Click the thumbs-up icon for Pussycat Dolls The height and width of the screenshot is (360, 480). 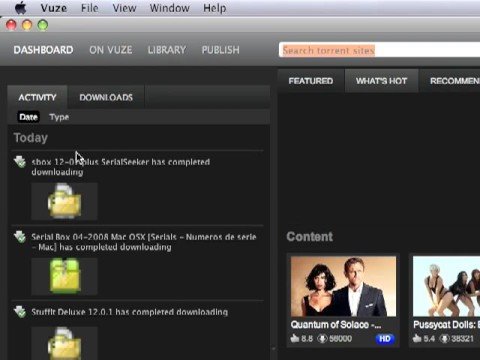417,338
